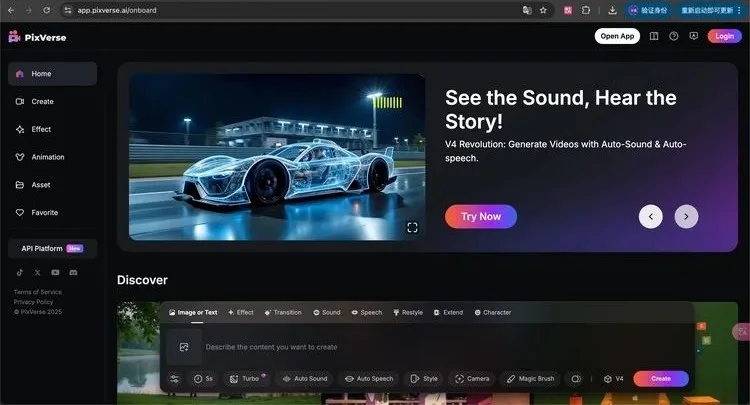Open the API Platform button

coord(53,249)
